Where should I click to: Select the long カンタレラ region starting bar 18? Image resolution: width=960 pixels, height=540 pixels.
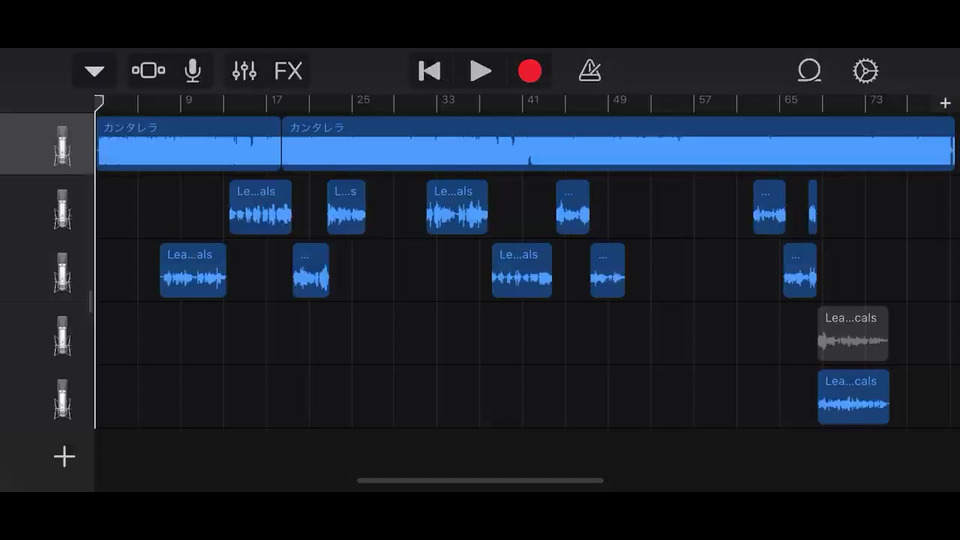click(x=618, y=143)
